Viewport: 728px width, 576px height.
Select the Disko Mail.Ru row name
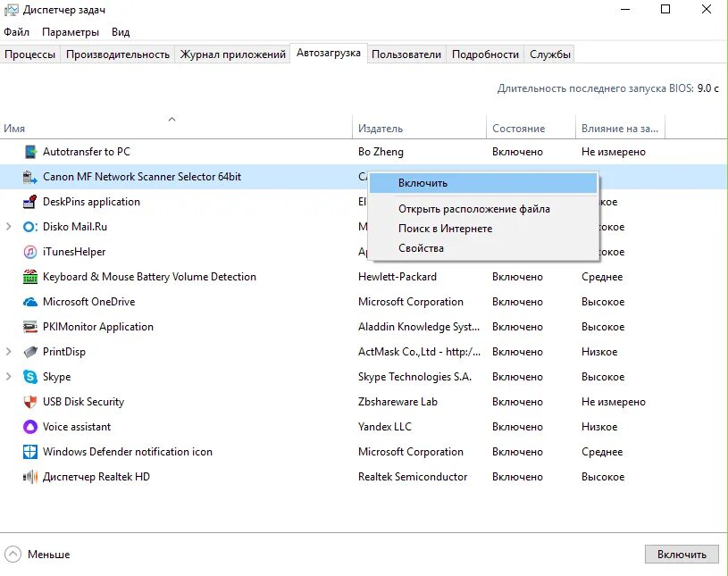click(75, 227)
